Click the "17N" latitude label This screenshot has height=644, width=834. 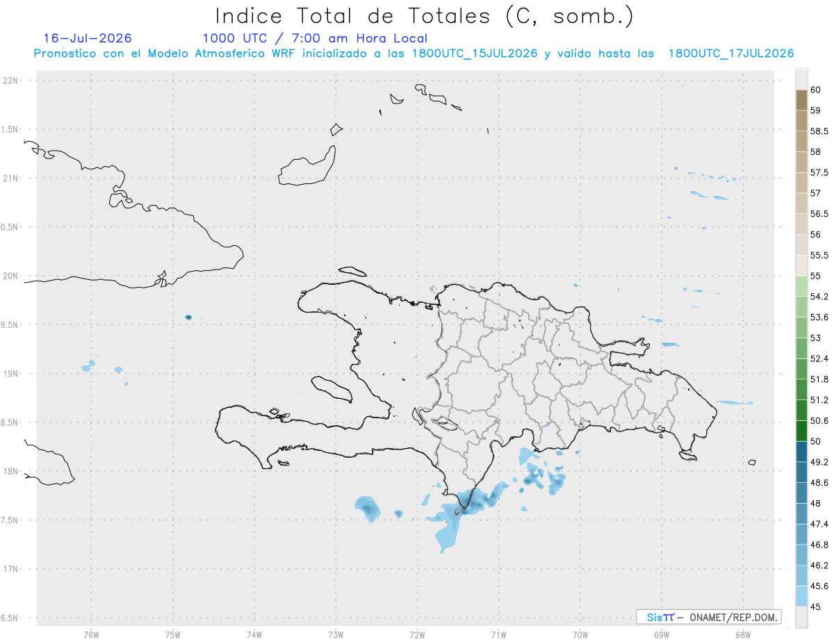[12, 569]
